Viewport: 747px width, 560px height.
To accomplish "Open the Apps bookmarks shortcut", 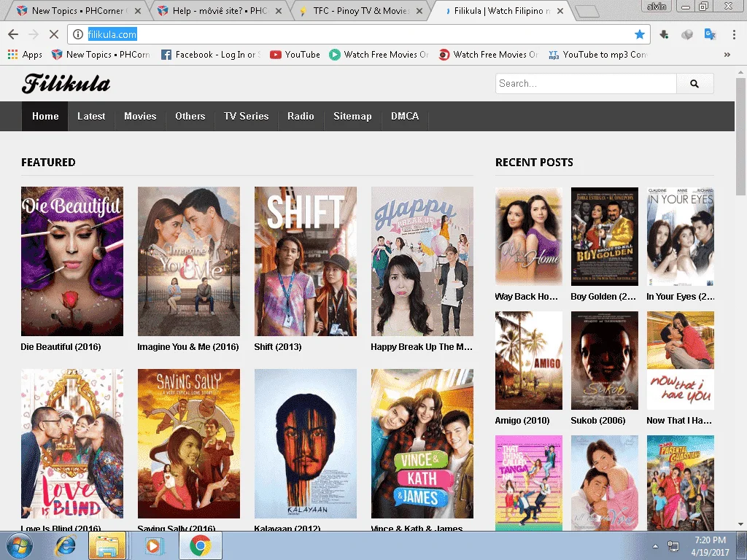I will [x=25, y=55].
